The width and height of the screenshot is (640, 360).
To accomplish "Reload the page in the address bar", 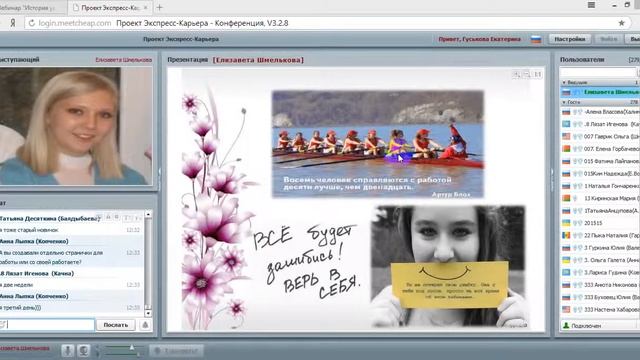I will [x=32, y=23].
